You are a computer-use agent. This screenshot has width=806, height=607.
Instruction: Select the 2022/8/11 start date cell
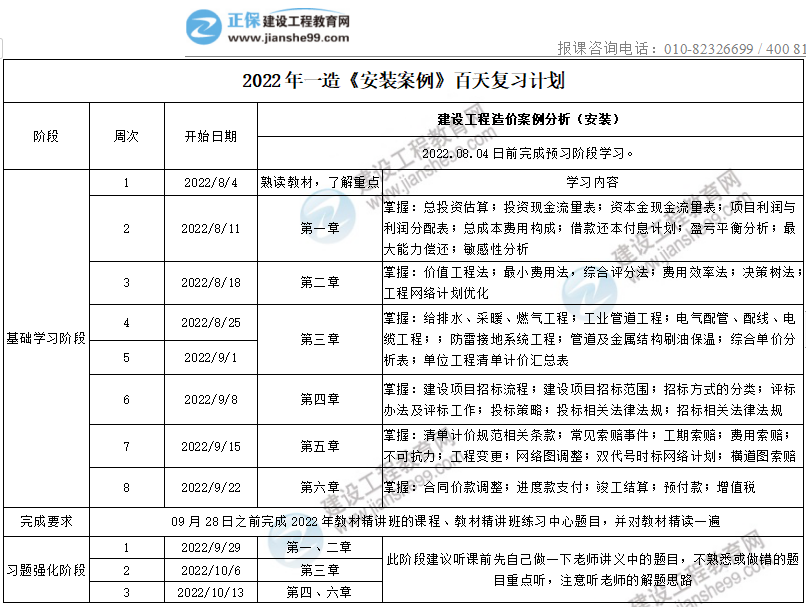tap(210, 228)
